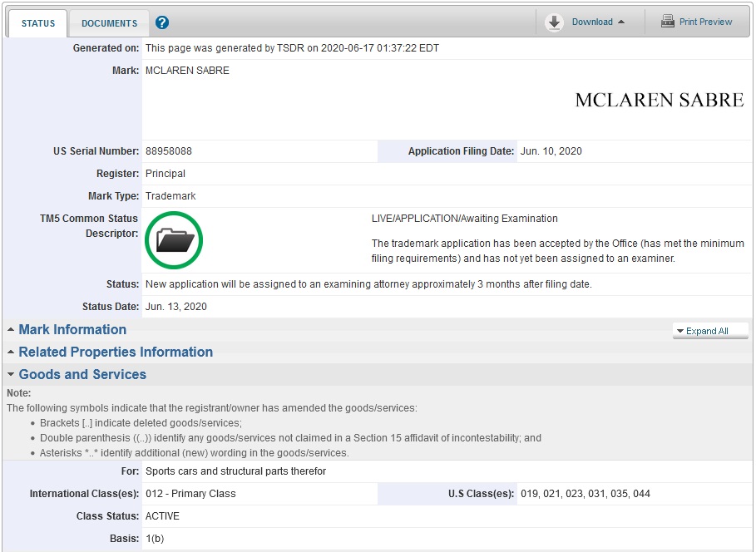Click the Basis value 1(b)

click(156, 539)
